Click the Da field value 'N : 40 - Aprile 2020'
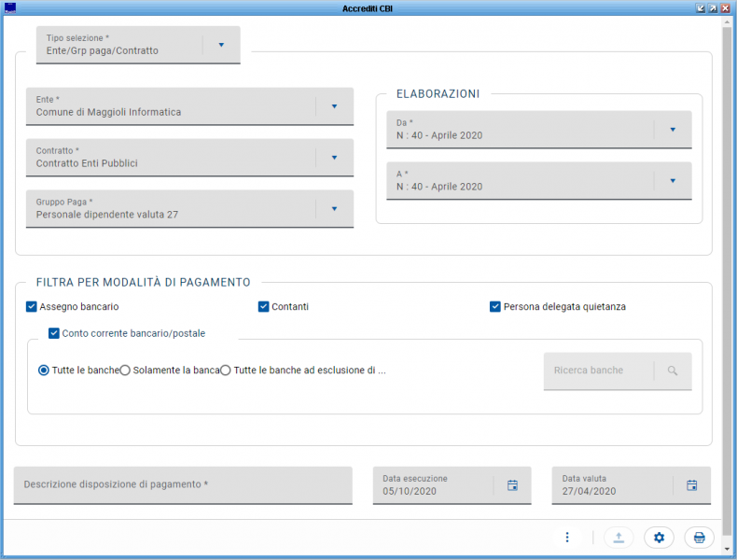This screenshot has height=560, width=737. pos(439,135)
